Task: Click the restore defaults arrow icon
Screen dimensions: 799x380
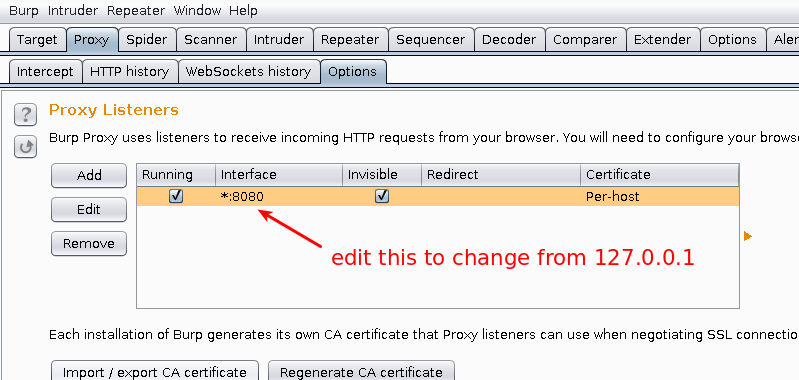Action: (25, 147)
